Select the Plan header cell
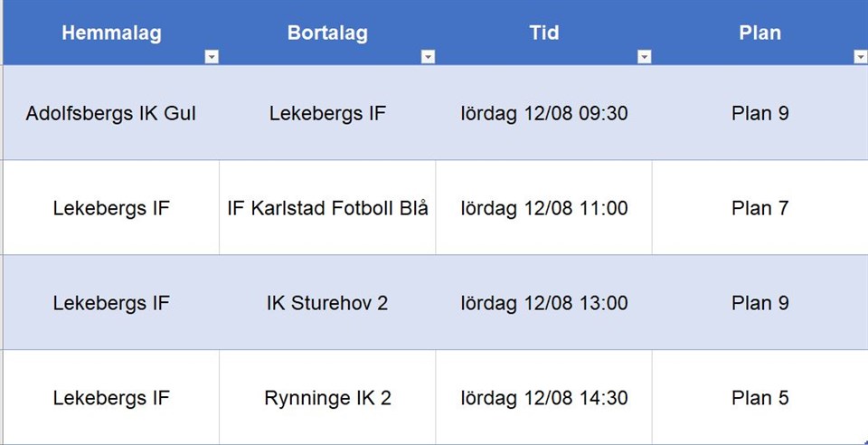Screen dimensions: 868x445 point(760,33)
